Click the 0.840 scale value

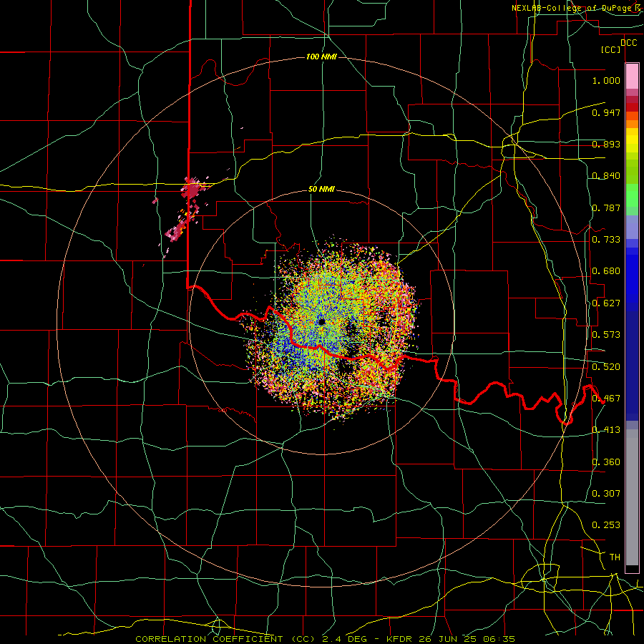[x=606, y=176]
